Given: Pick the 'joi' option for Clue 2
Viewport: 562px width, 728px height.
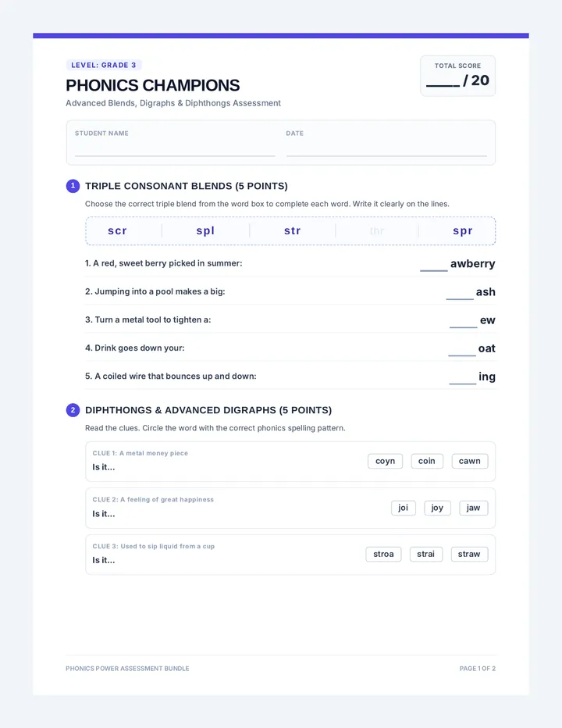Looking at the screenshot, I should click(404, 508).
